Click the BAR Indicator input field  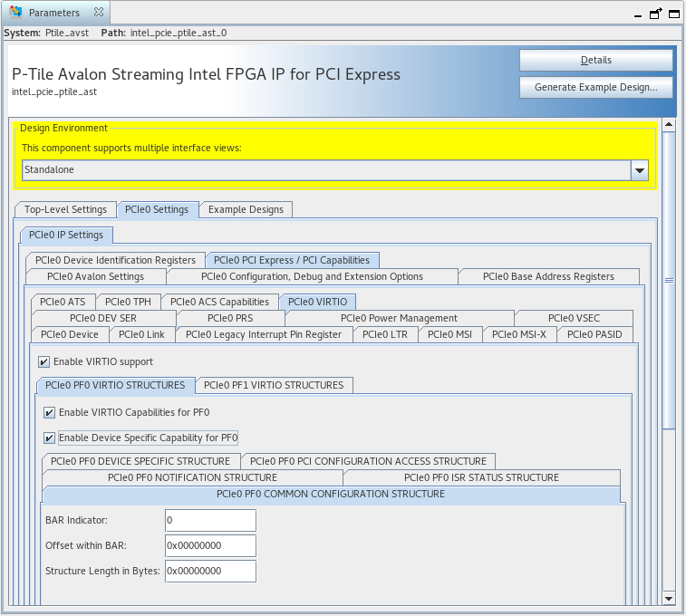[x=210, y=520]
